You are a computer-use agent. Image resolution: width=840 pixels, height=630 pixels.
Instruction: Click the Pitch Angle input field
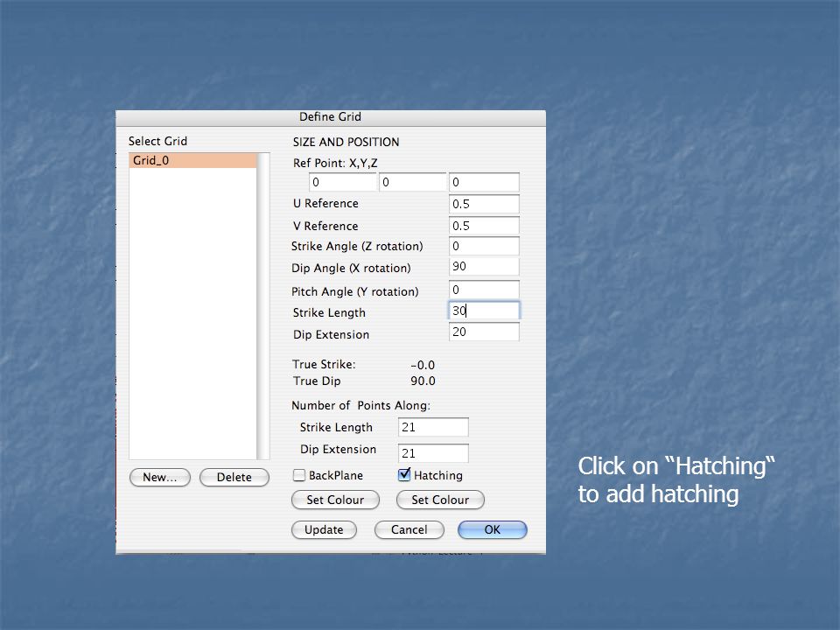[x=484, y=290]
